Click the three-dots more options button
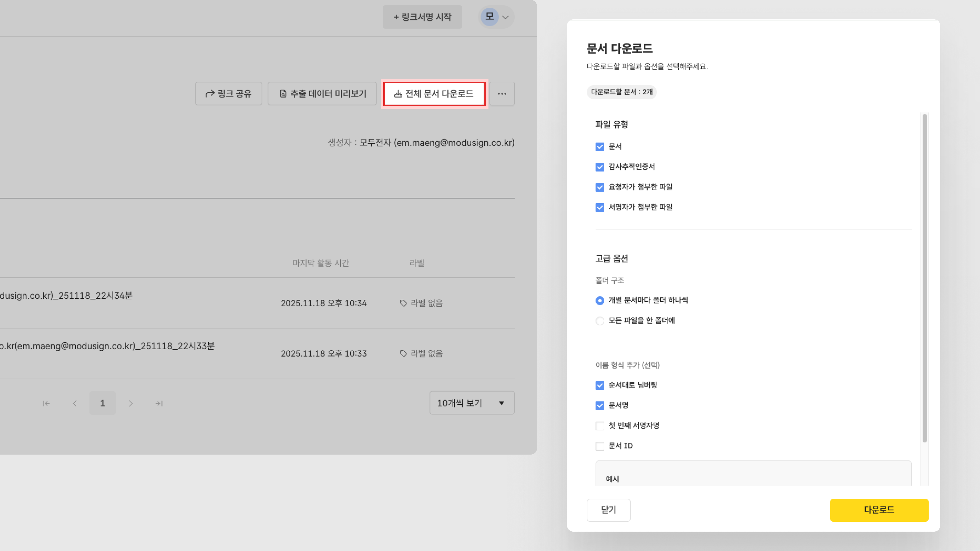The image size is (980, 551). click(502, 94)
